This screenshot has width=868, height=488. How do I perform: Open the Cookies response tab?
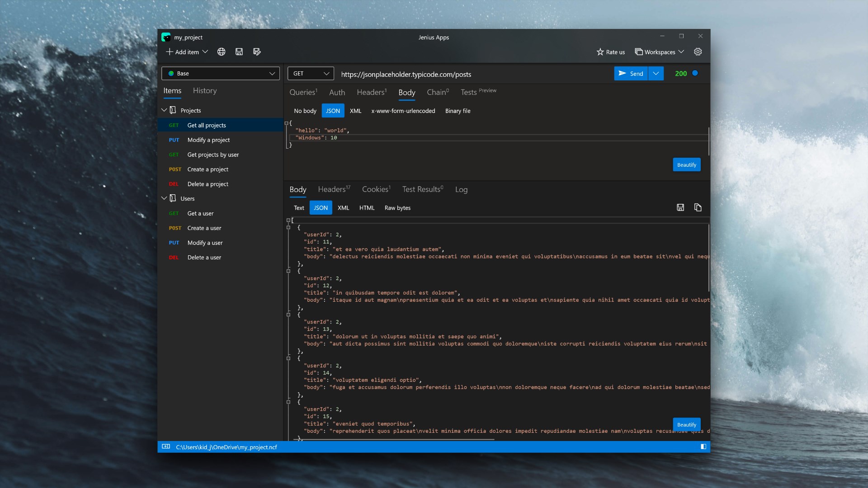[x=375, y=189]
